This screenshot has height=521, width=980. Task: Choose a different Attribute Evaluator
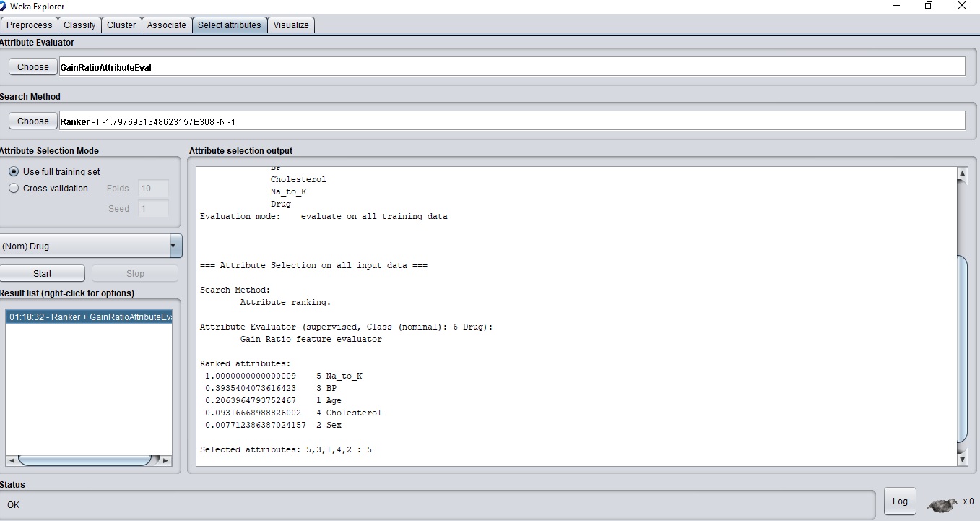[x=33, y=66]
